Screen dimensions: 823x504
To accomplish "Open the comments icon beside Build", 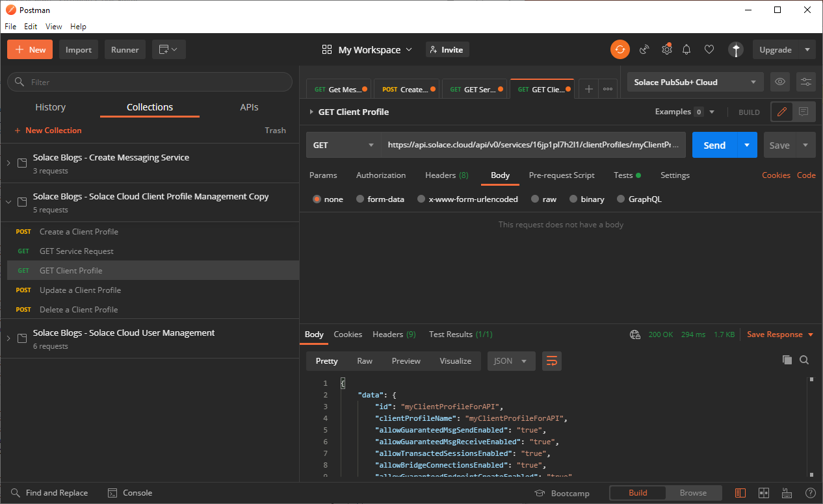I will [803, 112].
